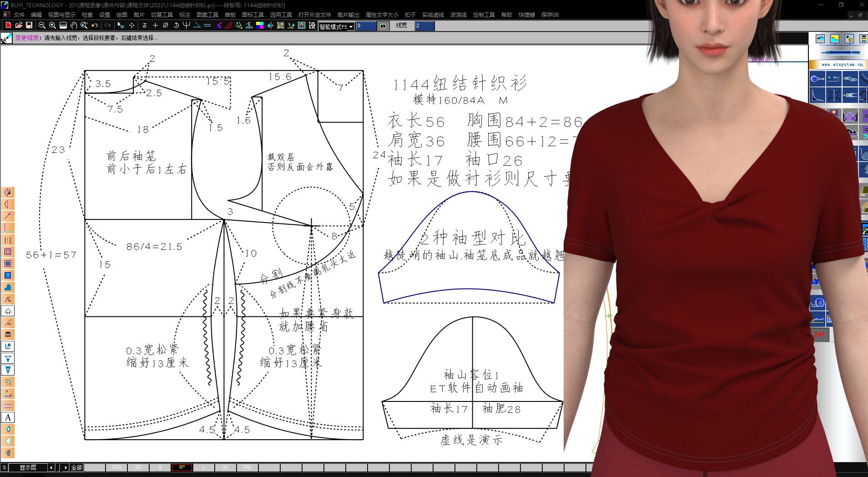Click the save floppy disk icon

coord(29,25)
